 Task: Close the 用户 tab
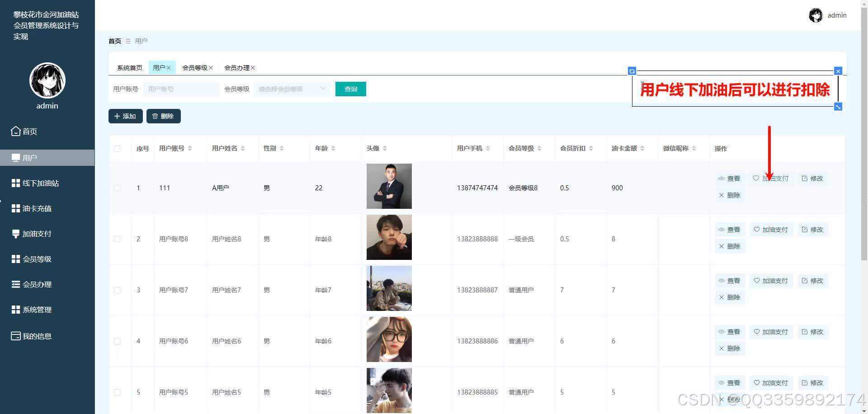(169, 68)
